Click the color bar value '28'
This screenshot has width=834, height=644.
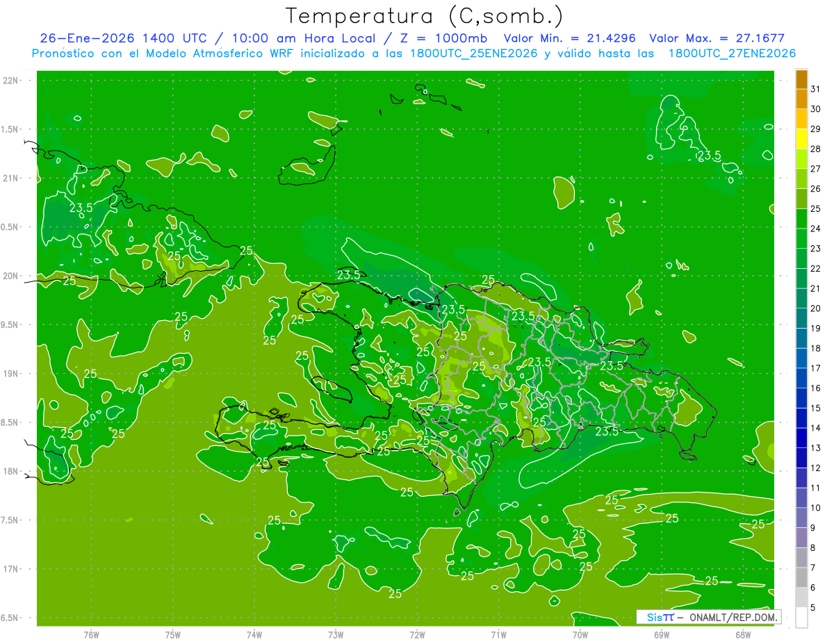(816, 149)
